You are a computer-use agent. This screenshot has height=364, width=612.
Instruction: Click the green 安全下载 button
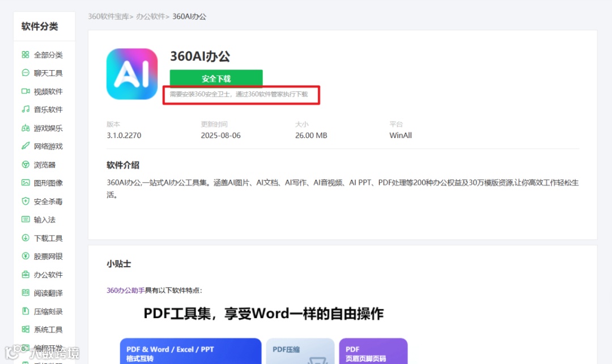[x=216, y=78]
